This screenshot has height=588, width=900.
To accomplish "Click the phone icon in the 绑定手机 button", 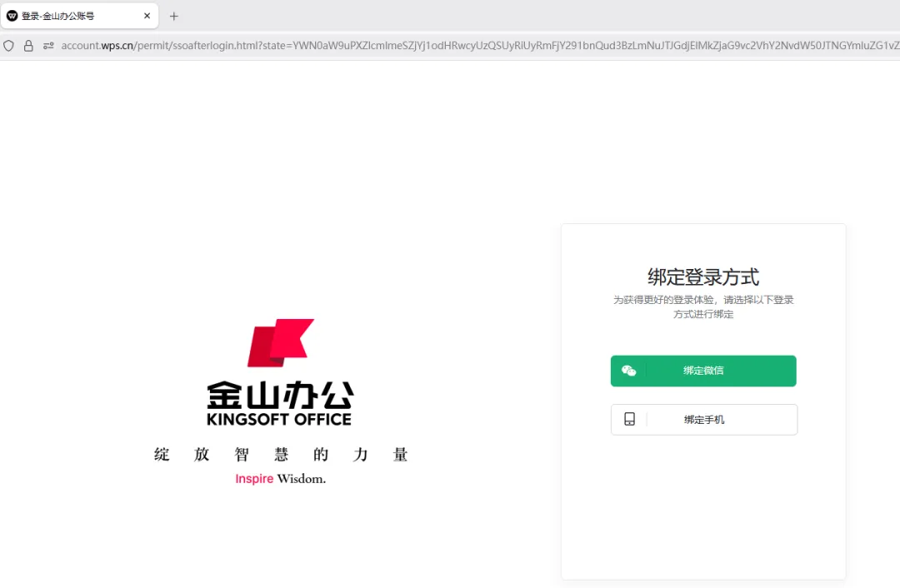I will pos(630,419).
